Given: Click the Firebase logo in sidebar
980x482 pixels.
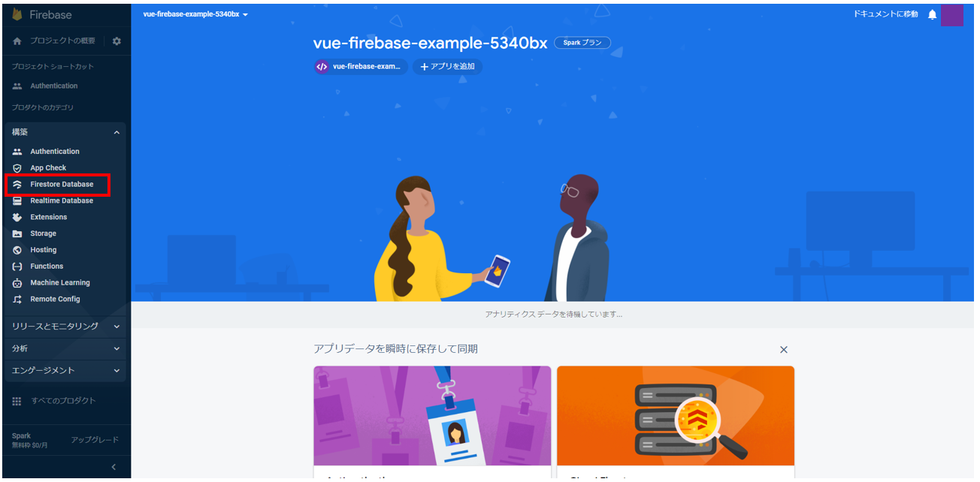Looking at the screenshot, I should point(17,14).
